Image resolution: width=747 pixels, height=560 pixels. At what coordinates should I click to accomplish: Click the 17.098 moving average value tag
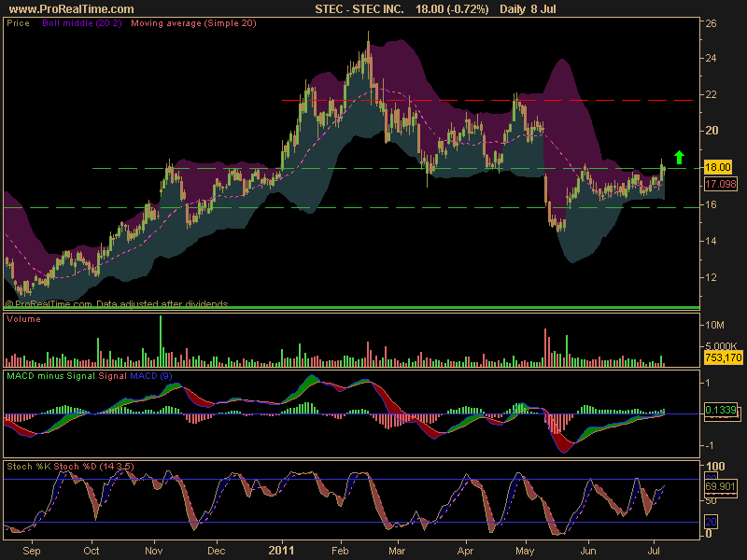720,184
